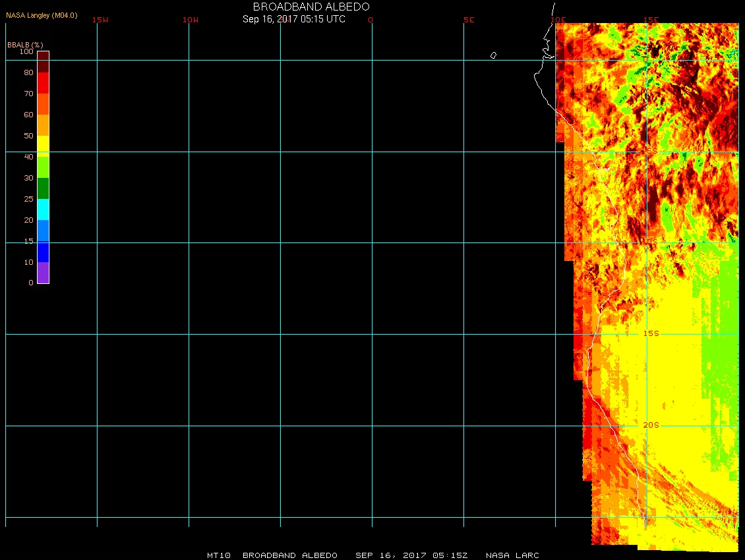Click the purple 0–10% colorbar segment

(x=43, y=273)
